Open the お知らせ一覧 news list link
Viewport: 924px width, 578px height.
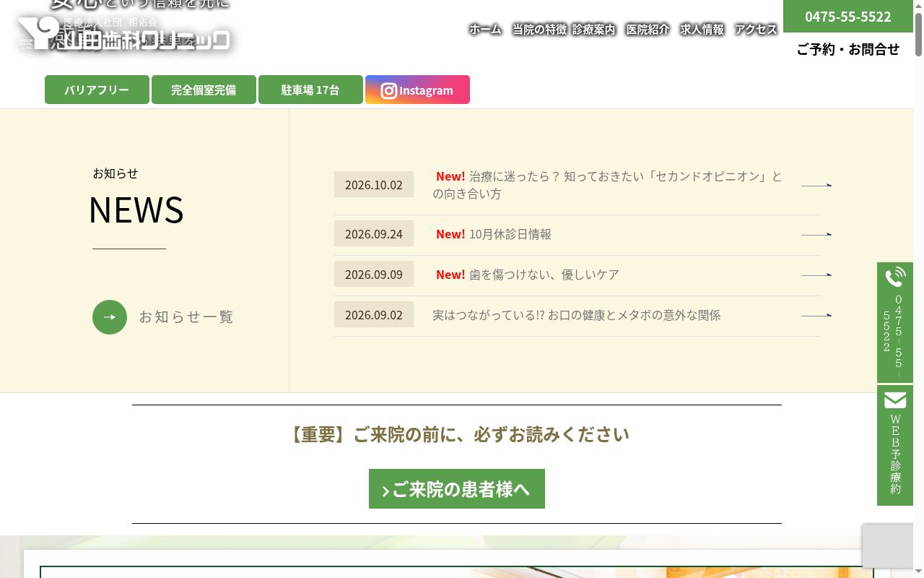(186, 317)
